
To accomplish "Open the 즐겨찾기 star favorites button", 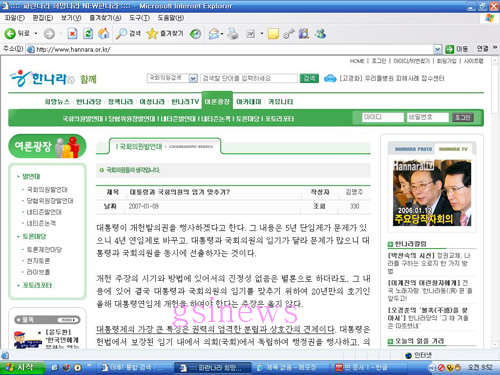I will [165, 34].
